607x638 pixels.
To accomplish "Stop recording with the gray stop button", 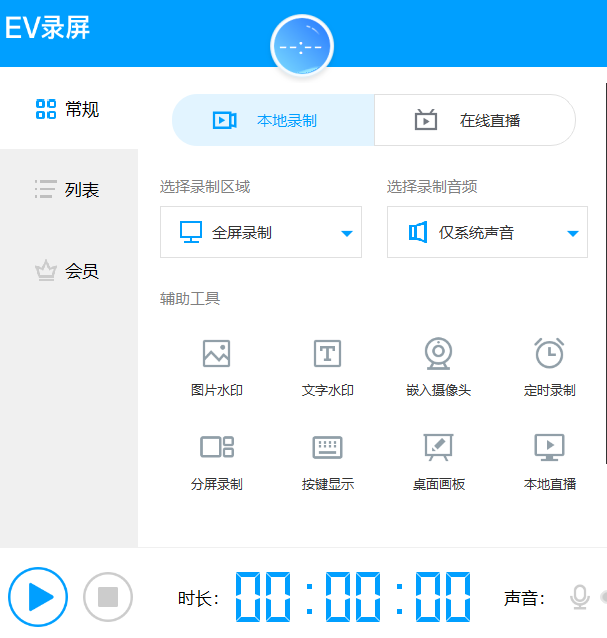I will (x=108, y=597).
